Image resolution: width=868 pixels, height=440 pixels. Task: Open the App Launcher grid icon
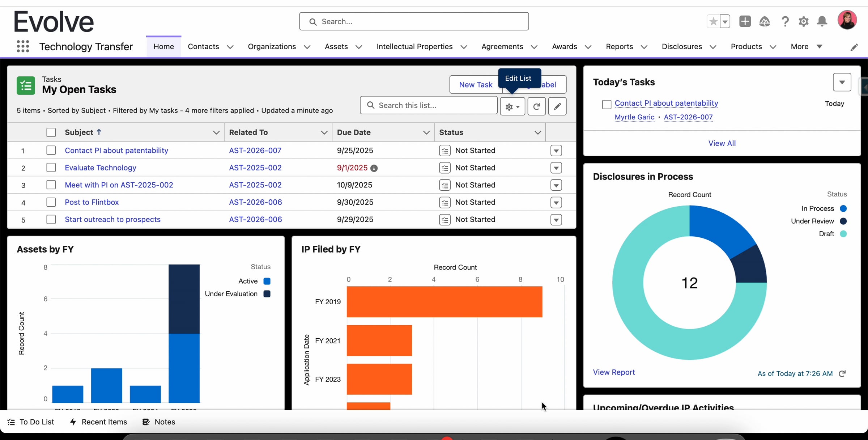click(23, 46)
